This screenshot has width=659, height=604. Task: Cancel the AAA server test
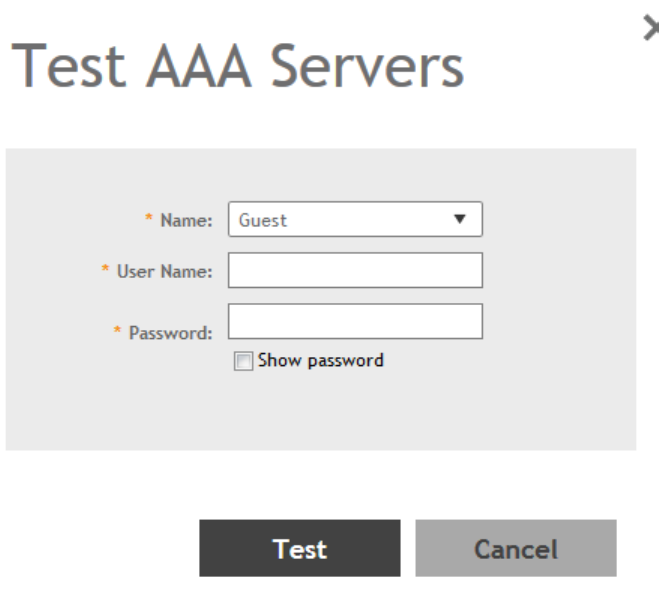pyautogui.click(x=516, y=548)
